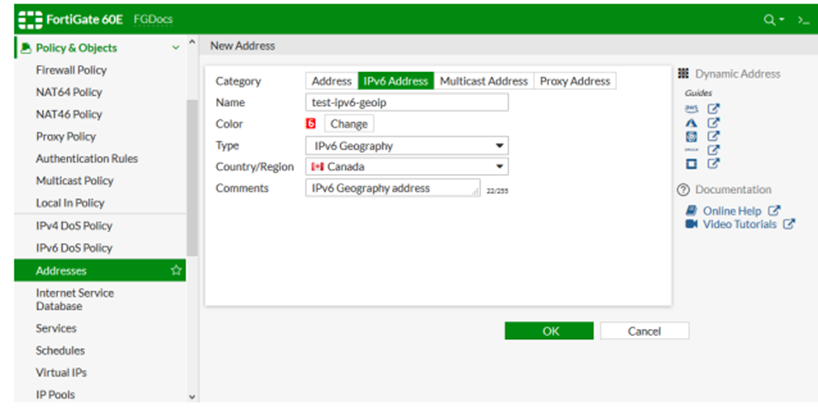Open the Type dropdown showing IPv6 Geography
Screen dimensions: 818x419
(x=406, y=146)
